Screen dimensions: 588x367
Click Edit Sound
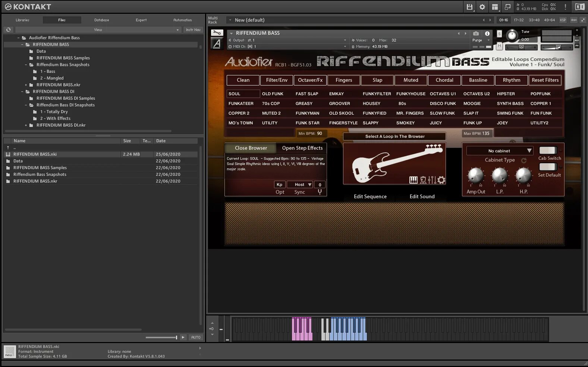click(422, 196)
